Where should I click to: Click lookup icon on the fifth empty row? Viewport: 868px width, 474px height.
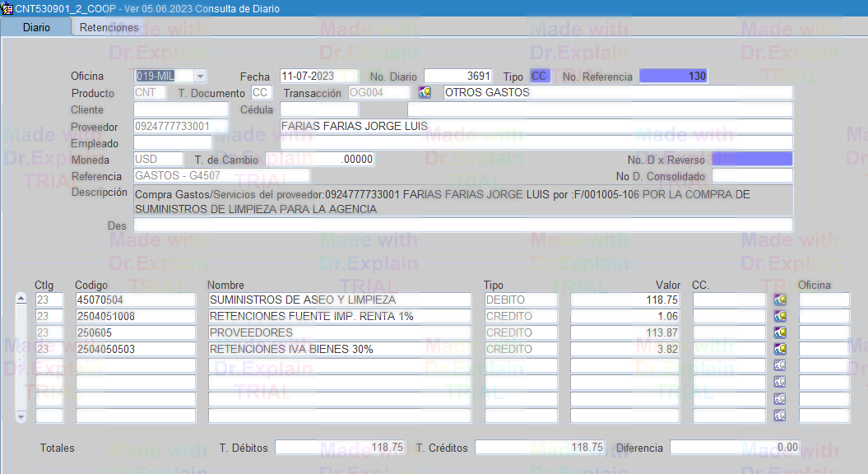tap(780, 365)
